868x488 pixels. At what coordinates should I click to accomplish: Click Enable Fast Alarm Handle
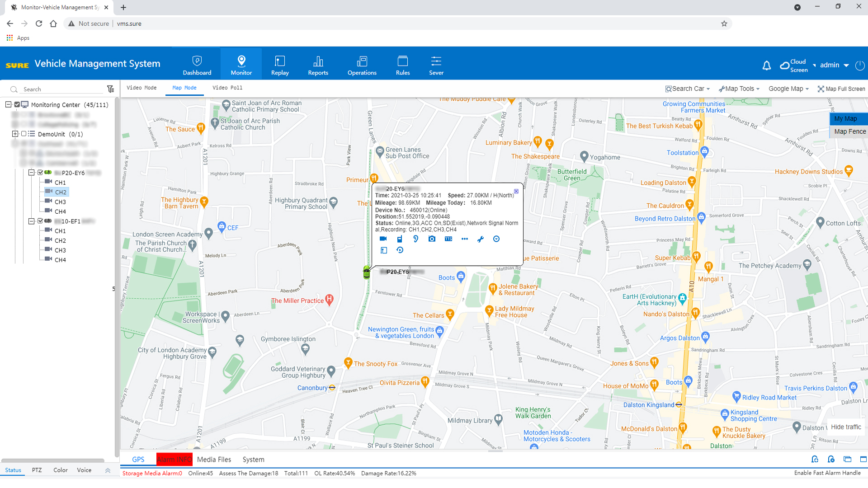point(827,473)
